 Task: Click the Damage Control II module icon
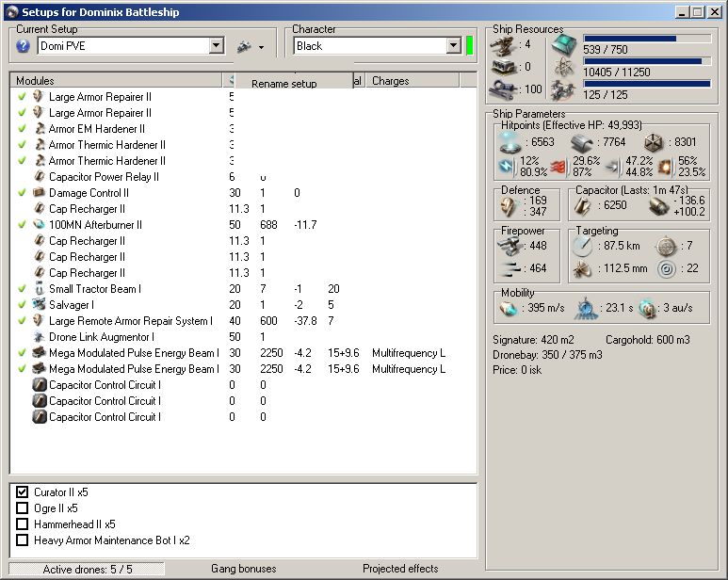click(40, 193)
